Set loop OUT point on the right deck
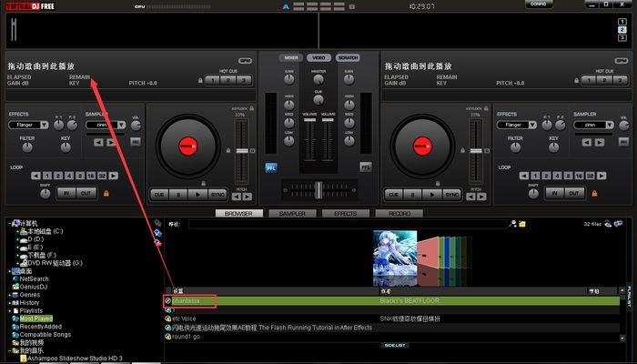The width and height of the screenshot is (637, 364). [x=573, y=193]
